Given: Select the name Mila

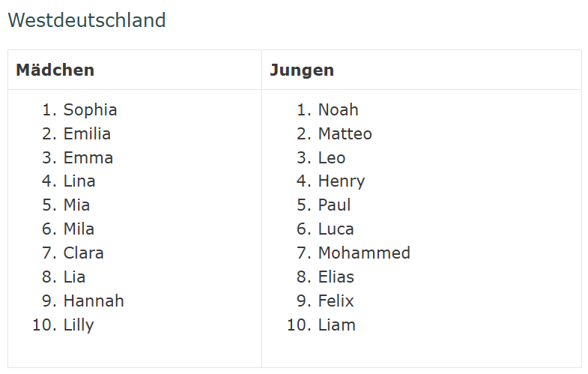Looking at the screenshot, I should 79,229.
